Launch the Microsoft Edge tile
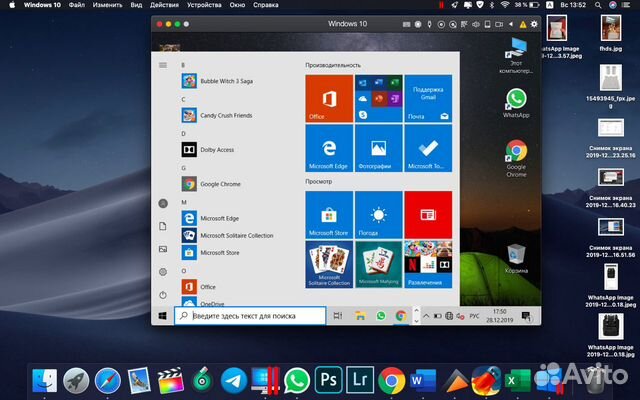 coord(329,148)
